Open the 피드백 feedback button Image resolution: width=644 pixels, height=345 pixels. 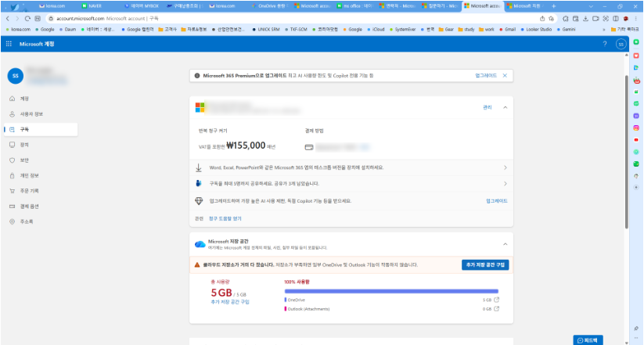point(588,340)
